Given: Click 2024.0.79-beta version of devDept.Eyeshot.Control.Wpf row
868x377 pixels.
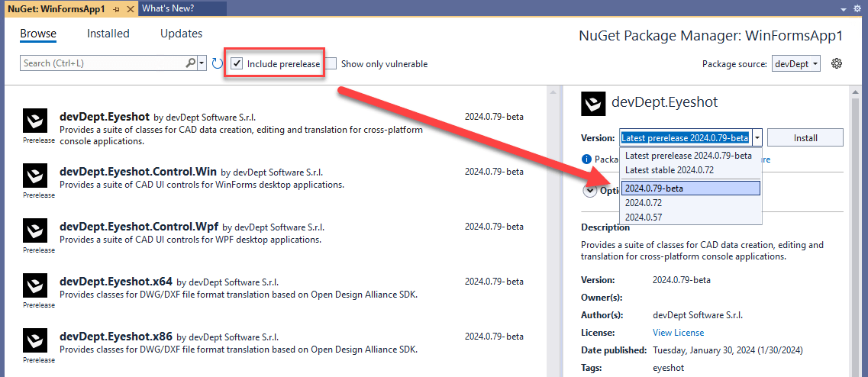Looking at the screenshot, I should (494, 227).
